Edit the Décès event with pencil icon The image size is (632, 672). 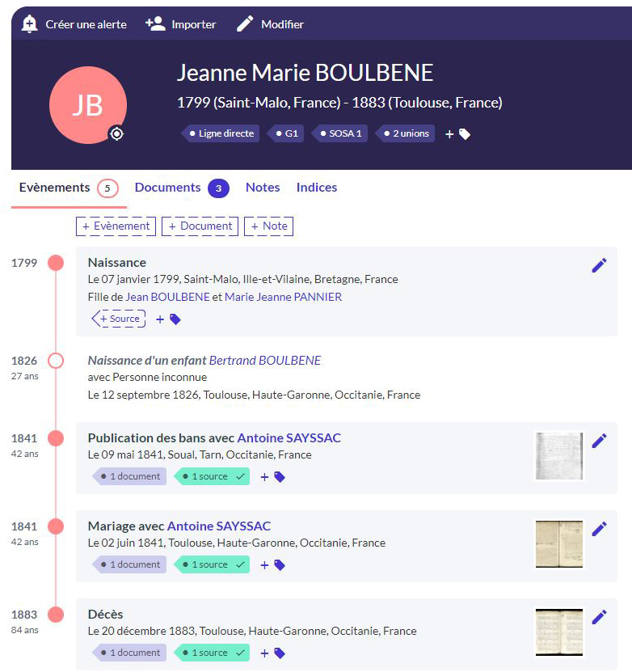(x=599, y=617)
